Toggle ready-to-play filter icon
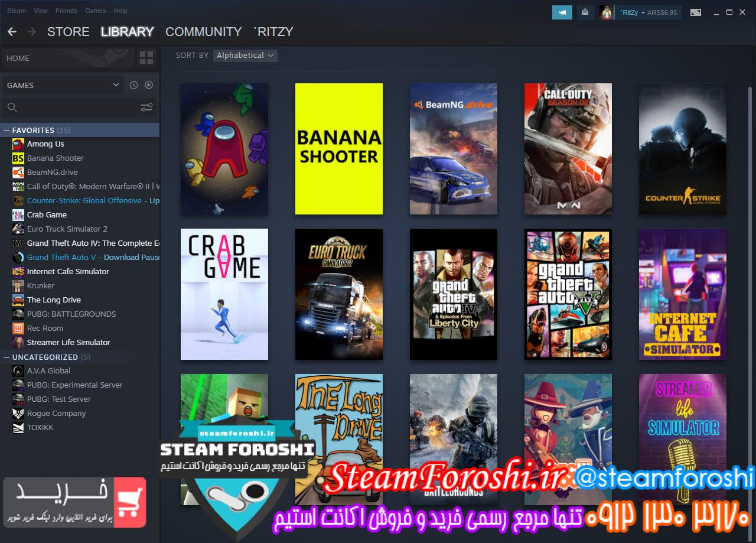Image resolution: width=756 pixels, height=543 pixels. tap(149, 85)
